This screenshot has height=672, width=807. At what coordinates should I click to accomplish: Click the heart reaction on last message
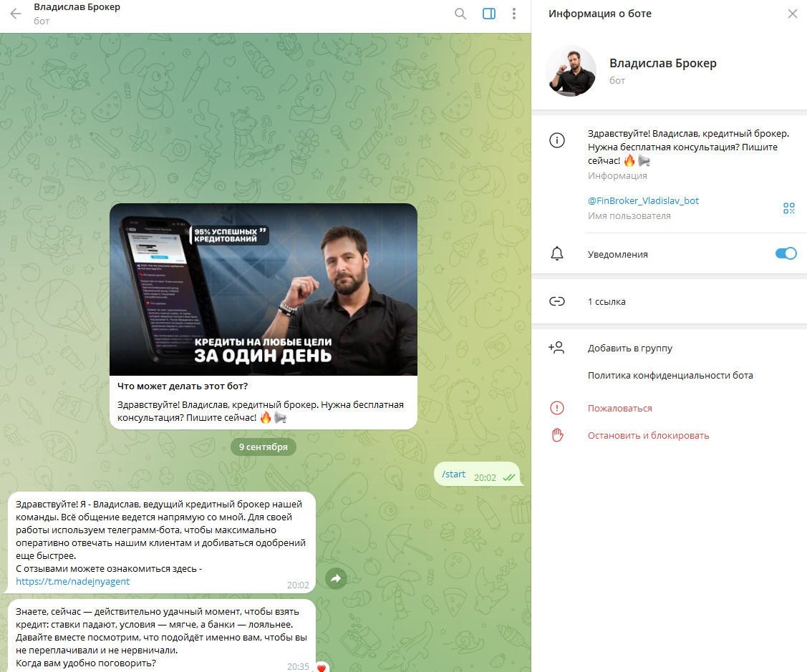[322, 668]
